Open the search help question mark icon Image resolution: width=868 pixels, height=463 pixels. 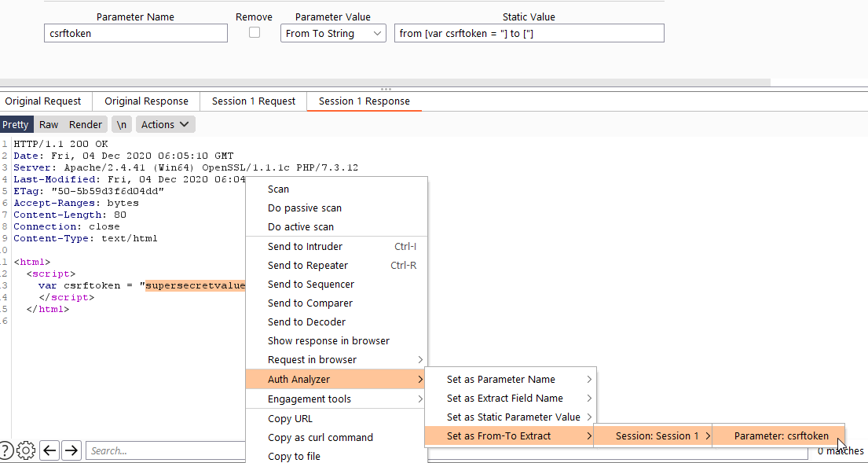coord(5,450)
